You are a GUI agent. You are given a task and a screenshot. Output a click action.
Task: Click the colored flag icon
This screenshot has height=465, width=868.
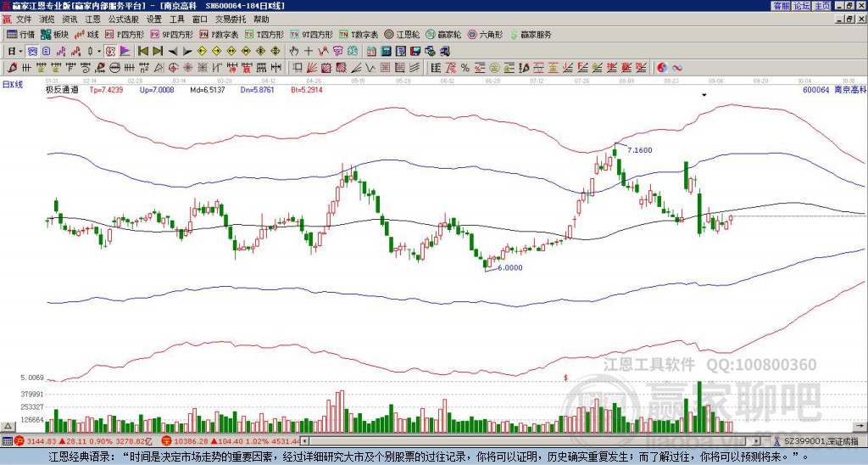pyautogui.click(x=125, y=52)
